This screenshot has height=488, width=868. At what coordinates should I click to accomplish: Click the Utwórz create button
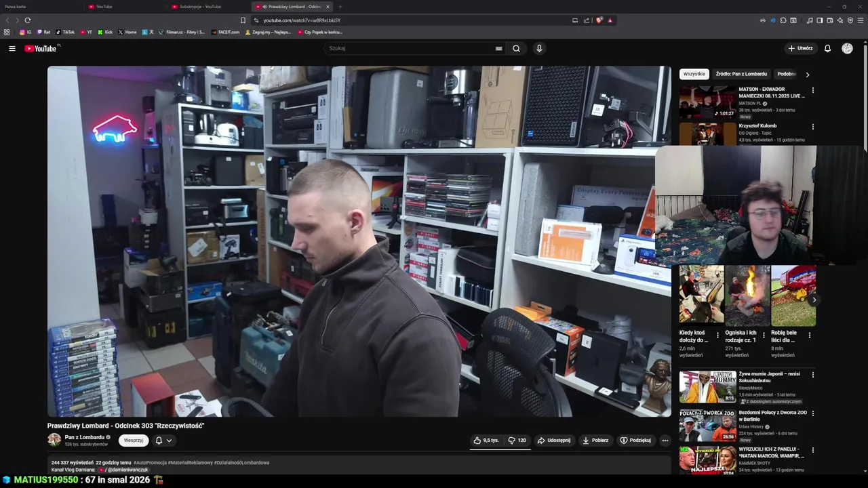(x=800, y=49)
